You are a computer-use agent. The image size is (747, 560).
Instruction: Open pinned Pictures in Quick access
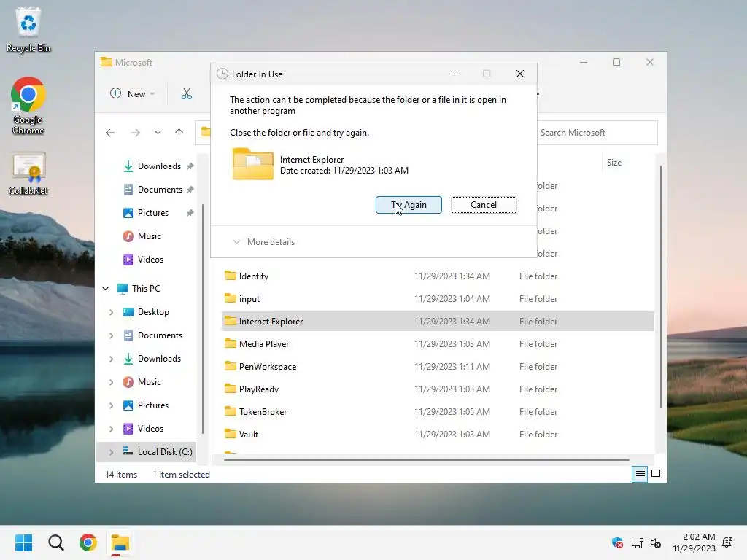(153, 213)
